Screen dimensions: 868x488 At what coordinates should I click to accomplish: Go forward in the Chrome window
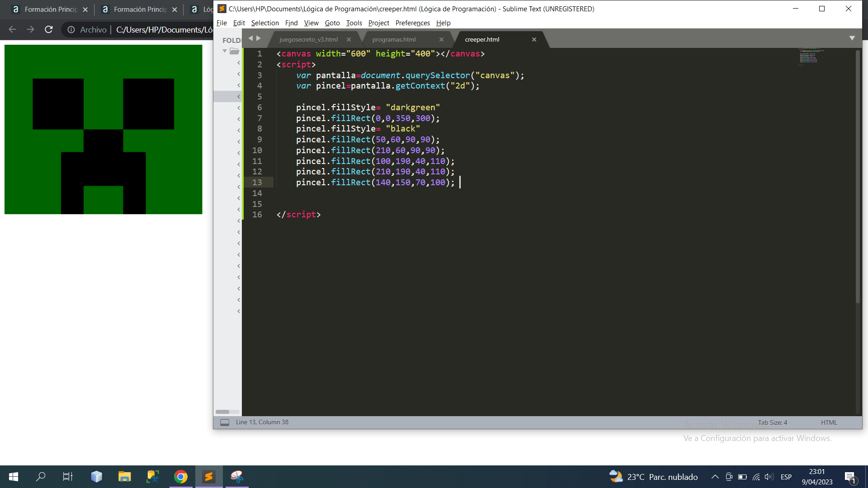[x=30, y=29]
